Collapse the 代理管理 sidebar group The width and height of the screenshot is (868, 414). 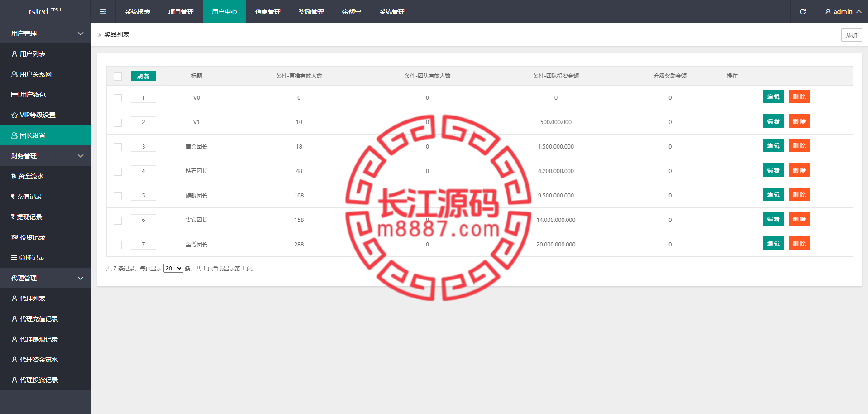coord(45,278)
